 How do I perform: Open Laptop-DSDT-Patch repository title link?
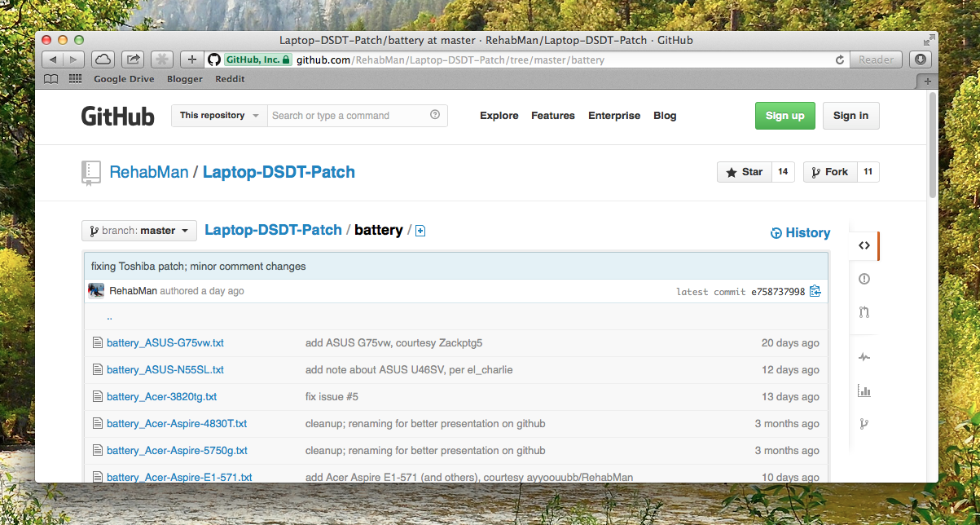click(279, 172)
